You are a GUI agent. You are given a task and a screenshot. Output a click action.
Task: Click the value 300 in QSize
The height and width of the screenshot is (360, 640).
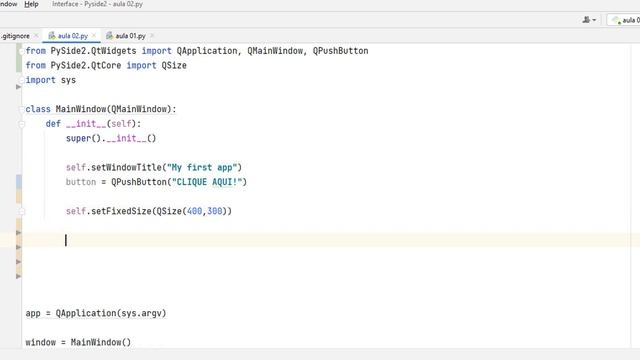215,211
